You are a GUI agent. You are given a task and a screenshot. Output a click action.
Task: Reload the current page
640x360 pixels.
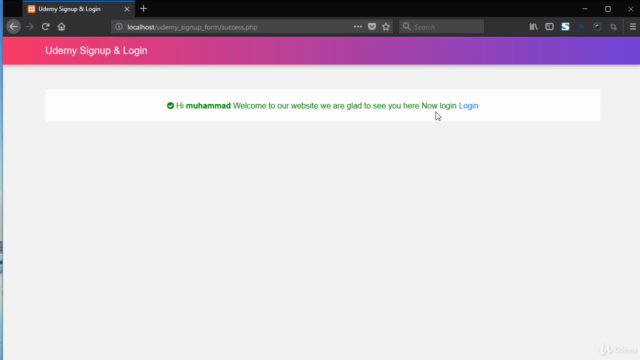45,27
